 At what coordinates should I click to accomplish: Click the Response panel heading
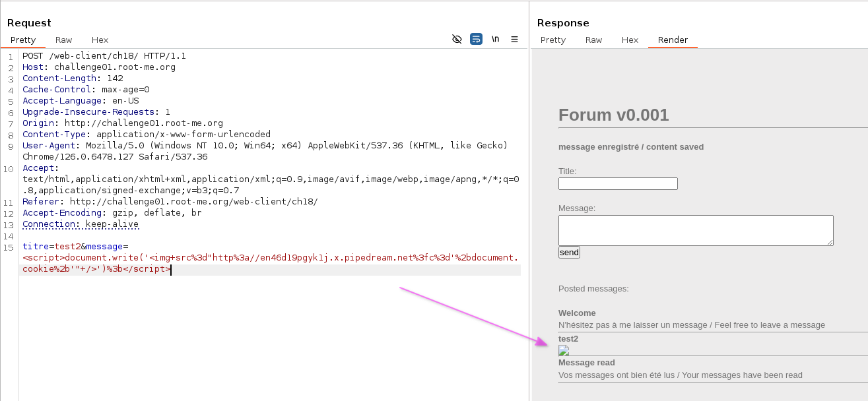563,23
